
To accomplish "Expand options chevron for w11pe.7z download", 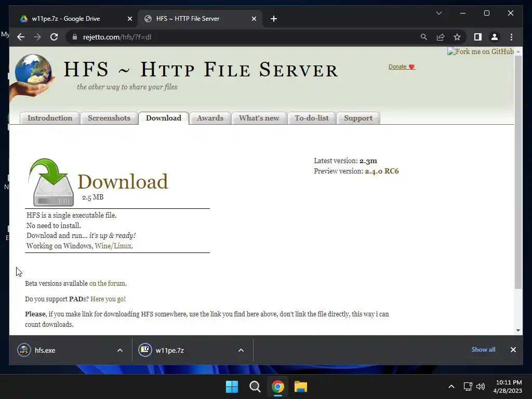I will pyautogui.click(x=241, y=350).
